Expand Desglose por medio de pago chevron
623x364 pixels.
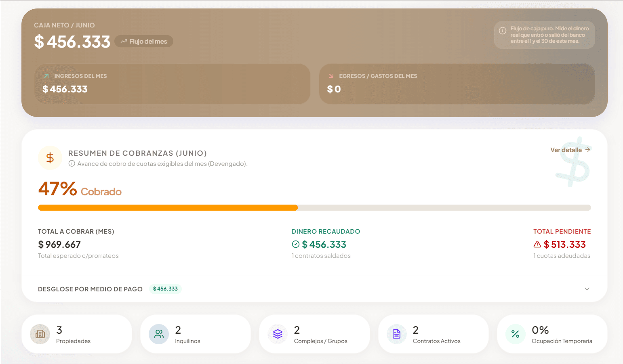click(x=587, y=289)
